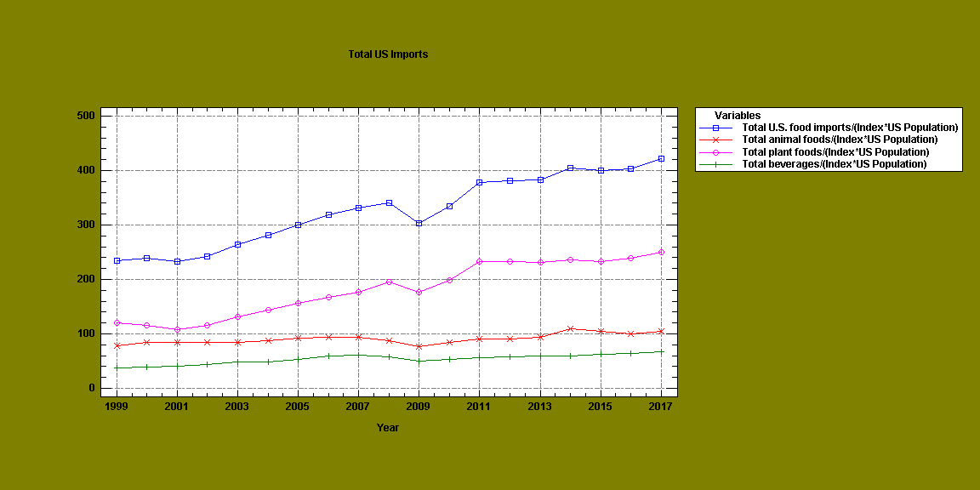Click the 2017 label on the x-axis

661,407
